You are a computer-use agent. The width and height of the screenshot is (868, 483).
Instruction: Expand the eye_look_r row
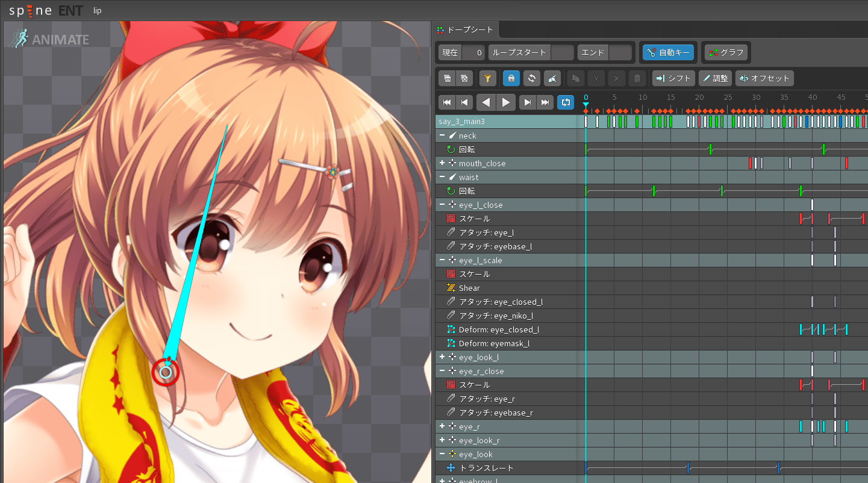click(x=442, y=440)
